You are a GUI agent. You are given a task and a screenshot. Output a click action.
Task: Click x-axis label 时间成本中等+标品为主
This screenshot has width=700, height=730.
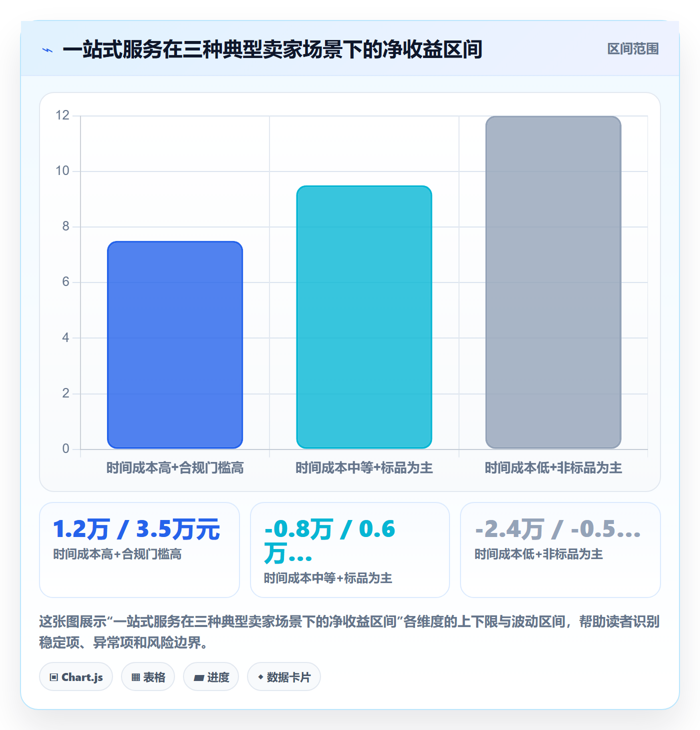point(364,468)
